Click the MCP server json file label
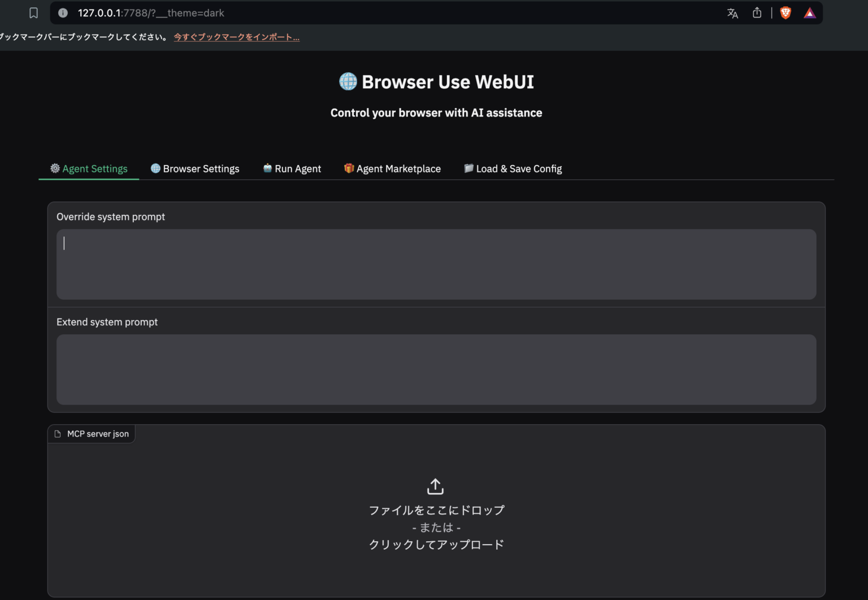This screenshot has height=600, width=868. tap(98, 433)
